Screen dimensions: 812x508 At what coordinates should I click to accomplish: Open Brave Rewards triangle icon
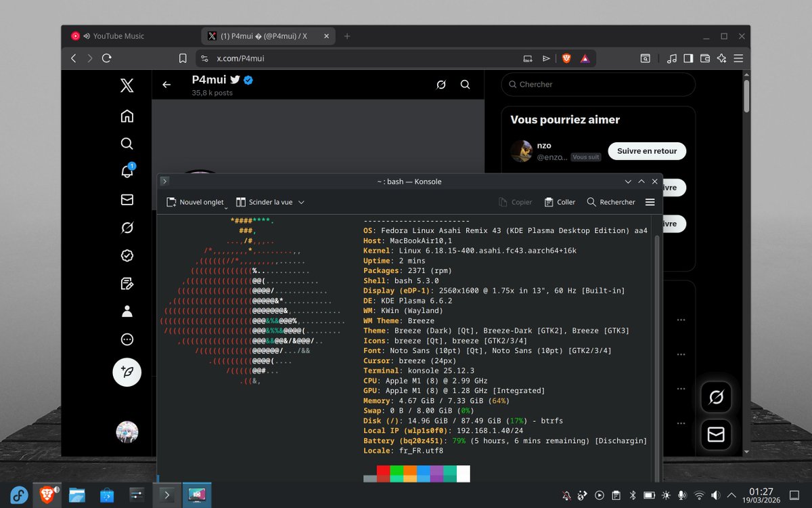(x=585, y=58)
